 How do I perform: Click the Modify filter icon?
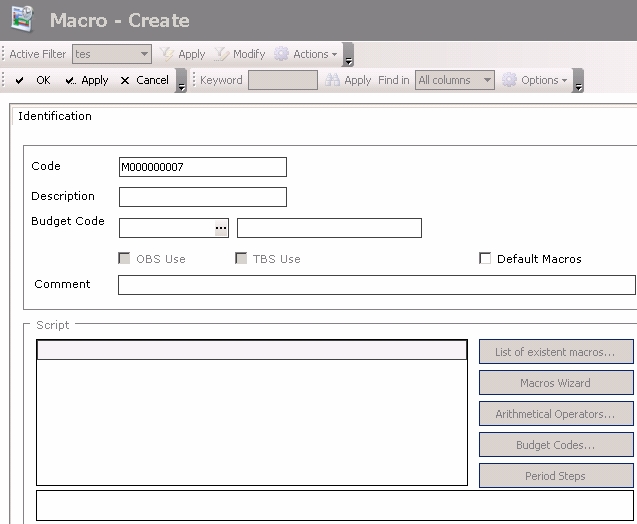tap(222, 54)
